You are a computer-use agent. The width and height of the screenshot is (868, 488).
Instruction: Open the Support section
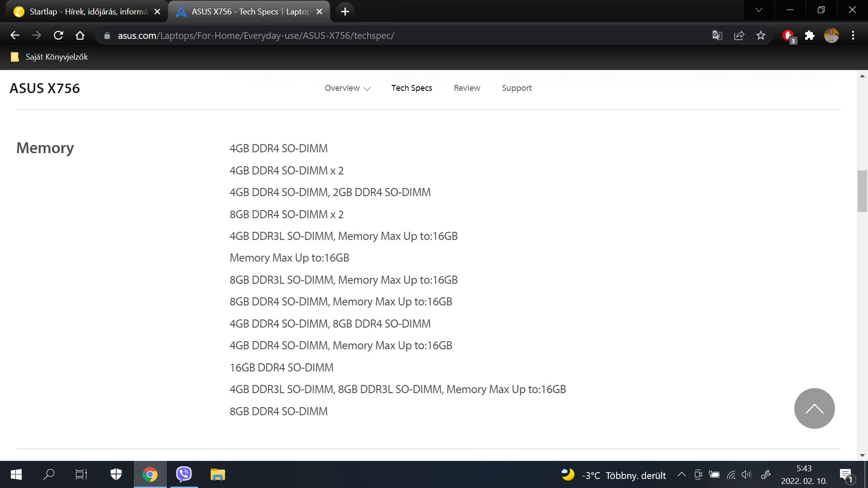click(x=516, y=88)
